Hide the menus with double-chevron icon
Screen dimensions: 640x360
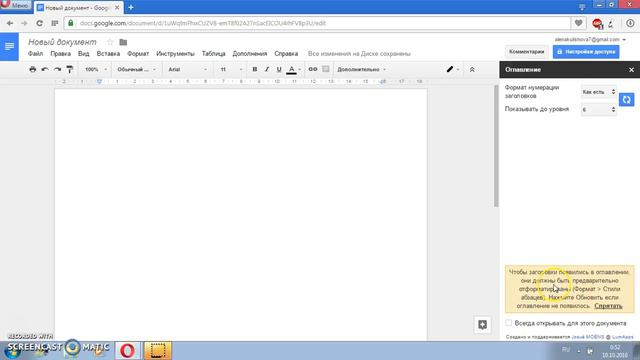point(472,69)
